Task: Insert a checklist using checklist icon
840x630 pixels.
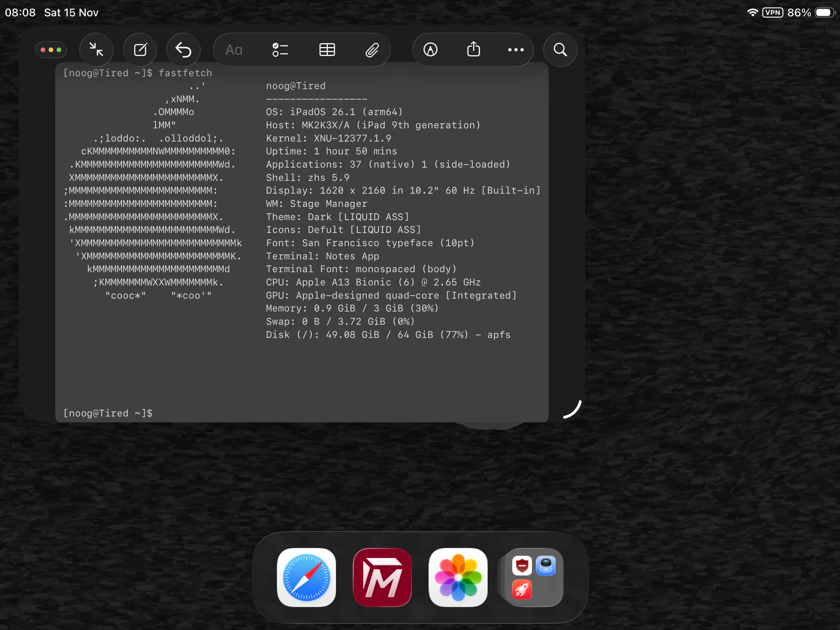Action: point(280,50)
